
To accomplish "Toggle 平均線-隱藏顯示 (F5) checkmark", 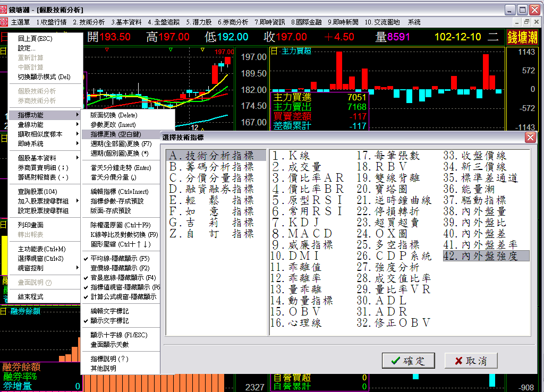I will click(x=120, y=258).
